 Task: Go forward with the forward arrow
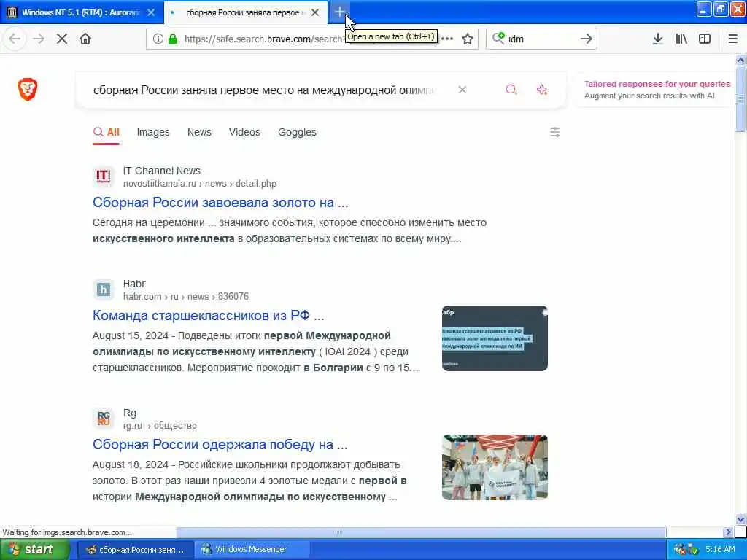39,39
